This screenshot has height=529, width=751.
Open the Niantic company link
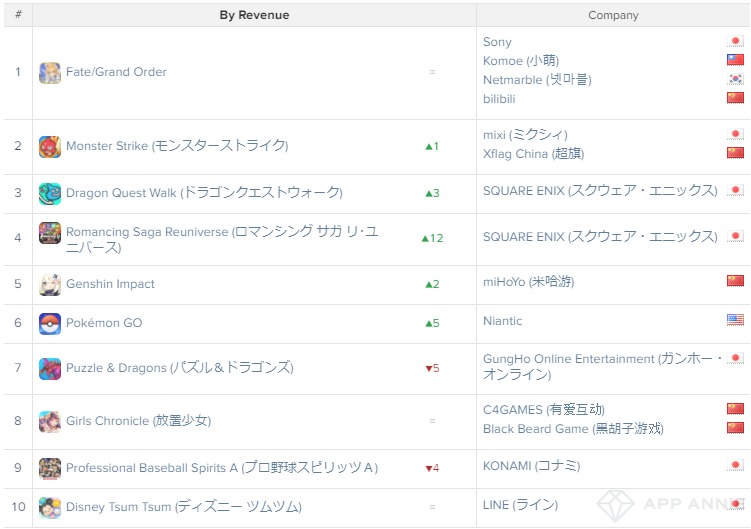pyautogui.click(x=502, y=321)
